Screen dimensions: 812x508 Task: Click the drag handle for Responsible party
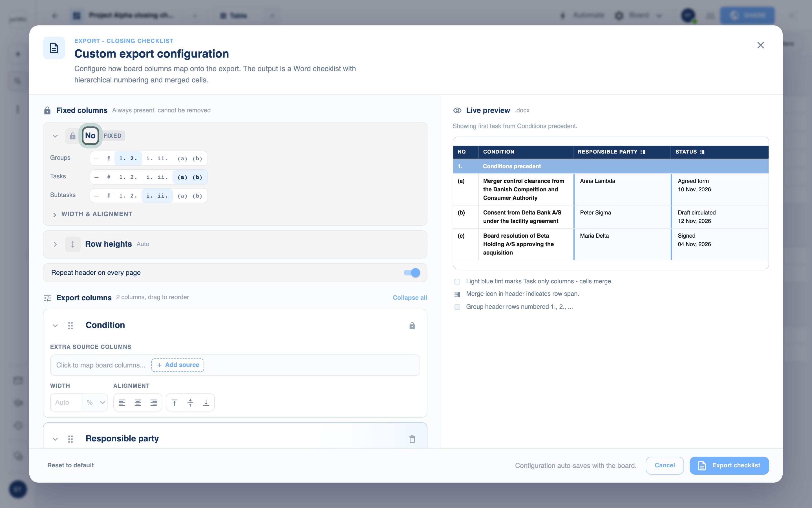coord(70,439)
